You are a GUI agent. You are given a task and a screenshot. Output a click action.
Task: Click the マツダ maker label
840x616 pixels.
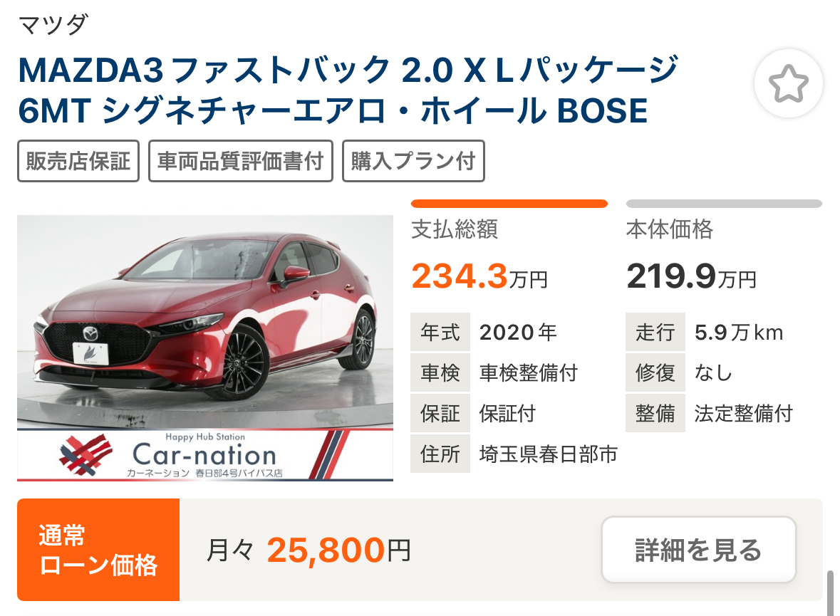53,25
